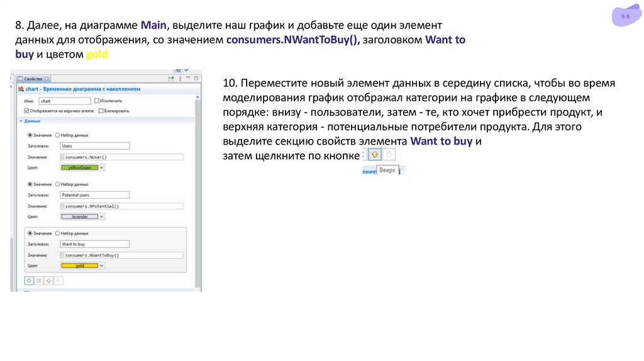This screenshot has width=644, height=361.
Task: Select Набор данных radio for Potential users item
Action: [x=57, y=184]
